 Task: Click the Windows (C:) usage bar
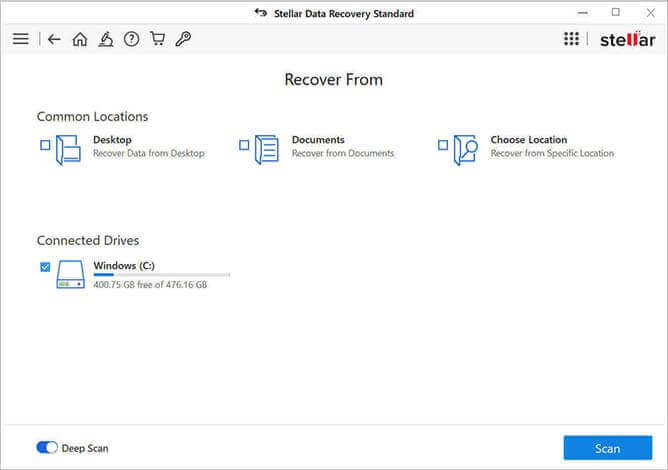[x=161, y=275]
